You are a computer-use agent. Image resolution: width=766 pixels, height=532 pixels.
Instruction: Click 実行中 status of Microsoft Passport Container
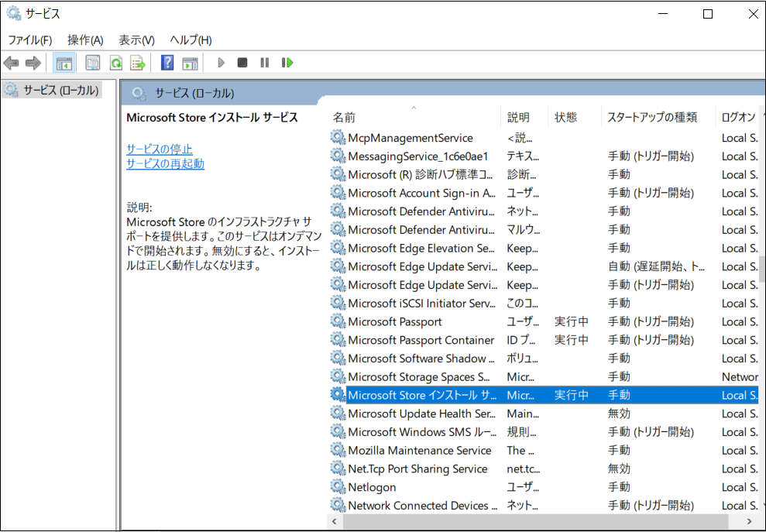tap(572, 340)
